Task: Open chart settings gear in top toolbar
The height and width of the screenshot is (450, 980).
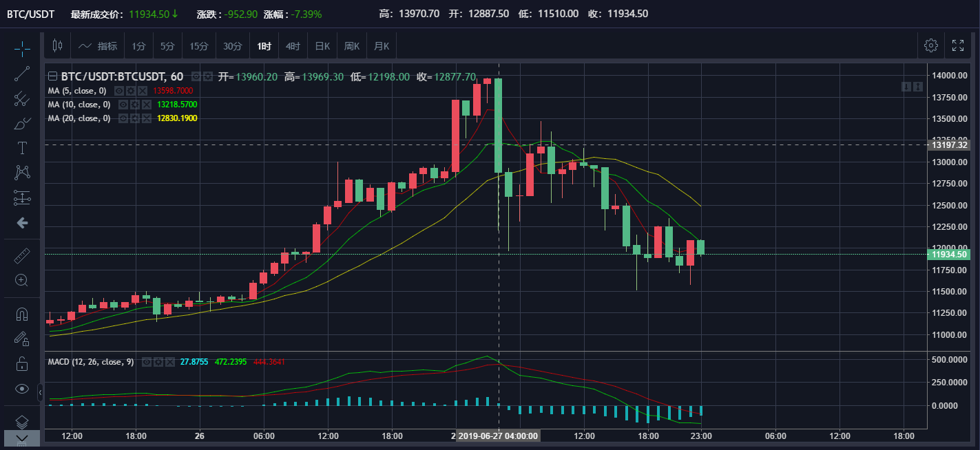Action: 931,46
